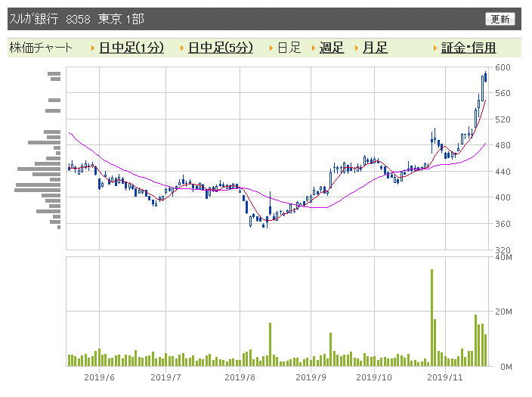Click the 更新 refresh button

click(x=500, y=19)
